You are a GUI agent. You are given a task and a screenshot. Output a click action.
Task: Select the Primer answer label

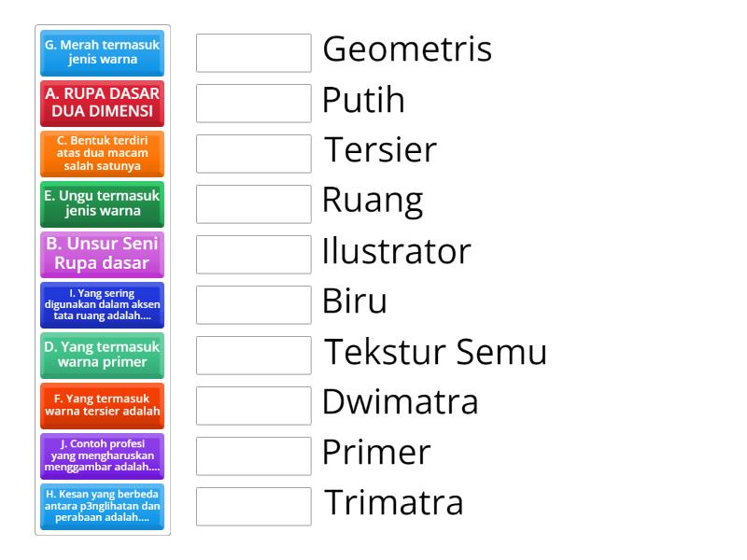coord(375,453)
